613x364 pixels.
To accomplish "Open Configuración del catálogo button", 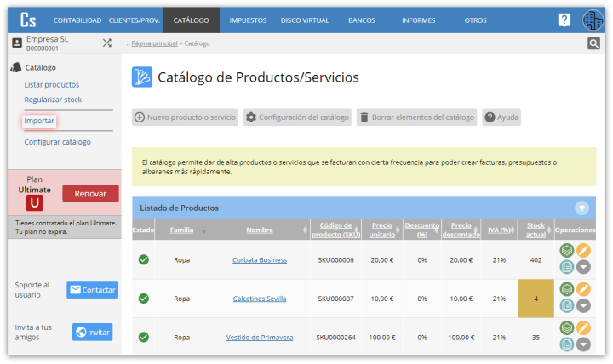I will tap(297, 117).
